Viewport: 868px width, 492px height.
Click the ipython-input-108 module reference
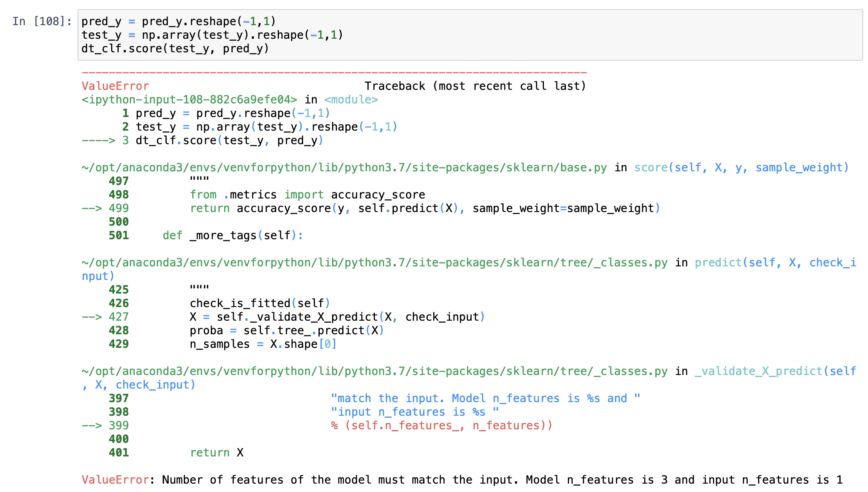click(189, 100)
